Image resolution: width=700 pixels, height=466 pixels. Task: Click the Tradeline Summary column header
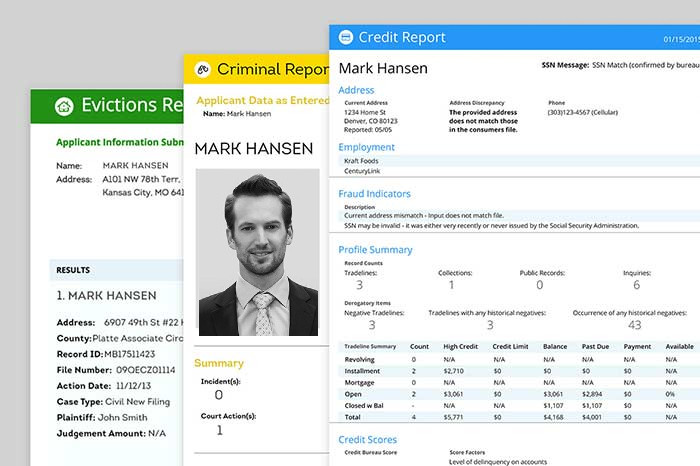click(x=372, y=346)
